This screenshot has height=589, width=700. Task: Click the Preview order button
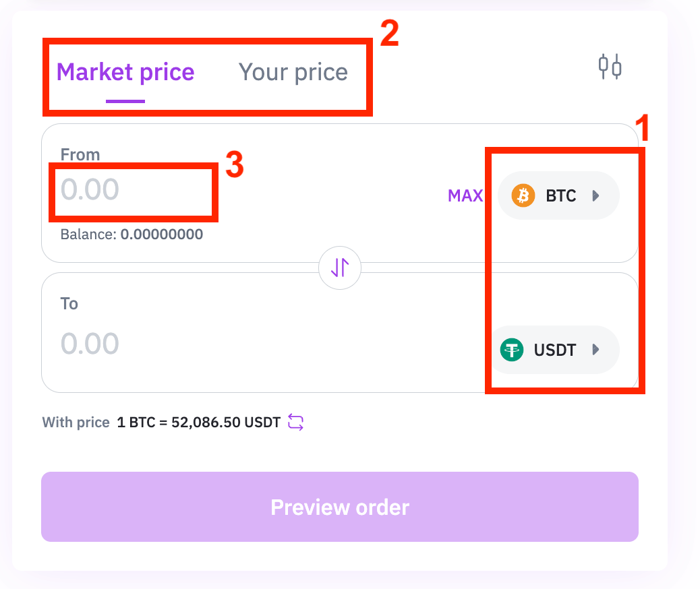(x=340, y=507)
